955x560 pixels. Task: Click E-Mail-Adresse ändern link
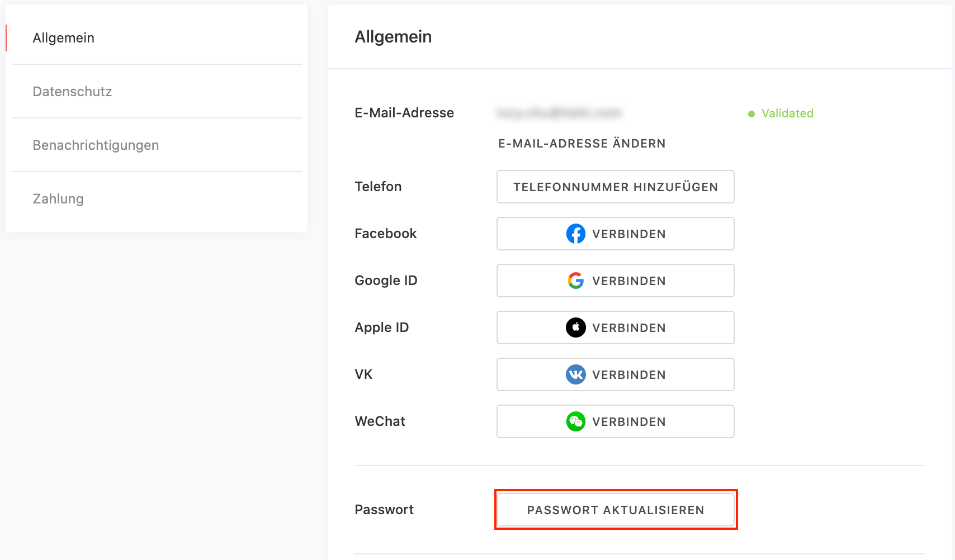(x=581, y=144)
